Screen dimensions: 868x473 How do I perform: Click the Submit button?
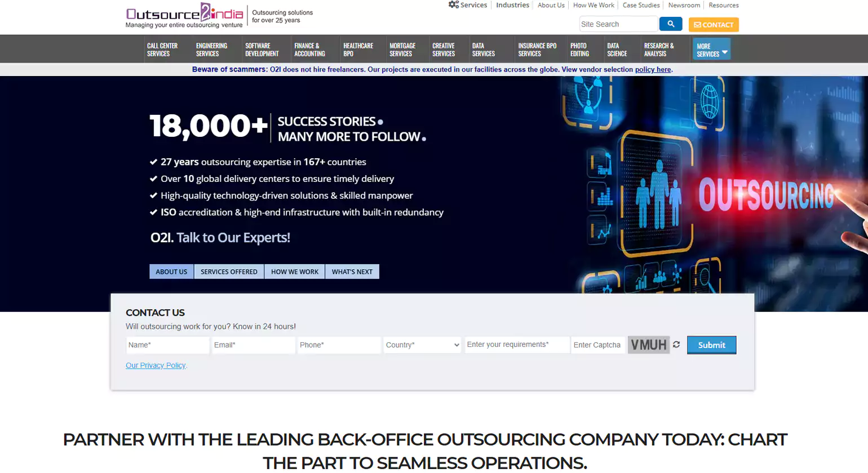(711, 344)
